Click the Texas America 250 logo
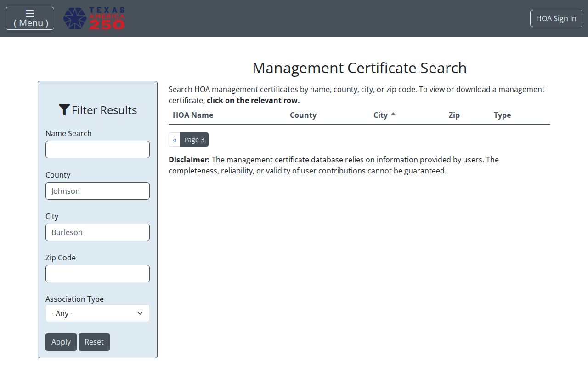The width and height of the screenshot is (588, 368). [x=94, y=18]
